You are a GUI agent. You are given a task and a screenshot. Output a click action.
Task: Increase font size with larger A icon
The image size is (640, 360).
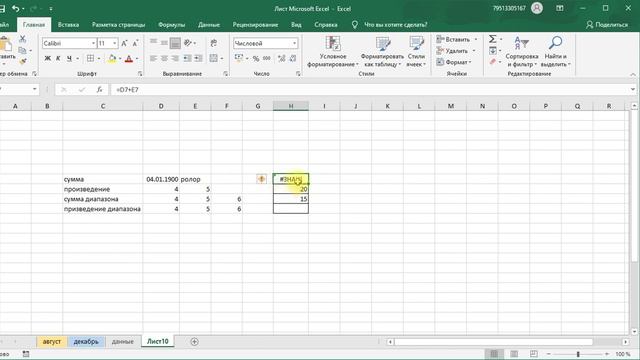(x=124, y=43)
